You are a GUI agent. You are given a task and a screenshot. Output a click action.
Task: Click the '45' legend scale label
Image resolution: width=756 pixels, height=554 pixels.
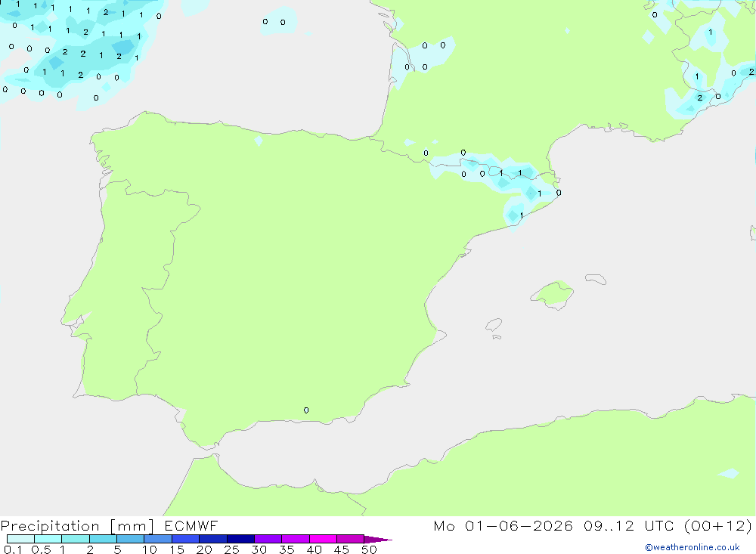(342, 549)
